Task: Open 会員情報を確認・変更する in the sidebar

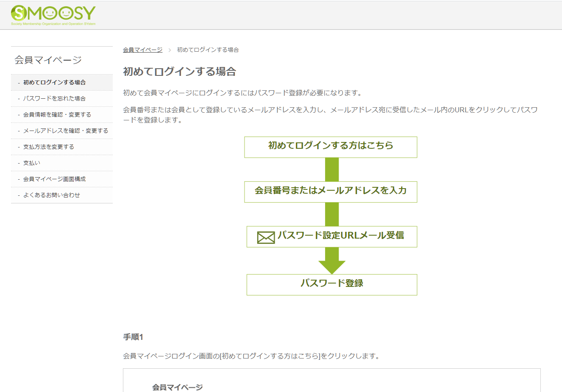Action: 62,114
